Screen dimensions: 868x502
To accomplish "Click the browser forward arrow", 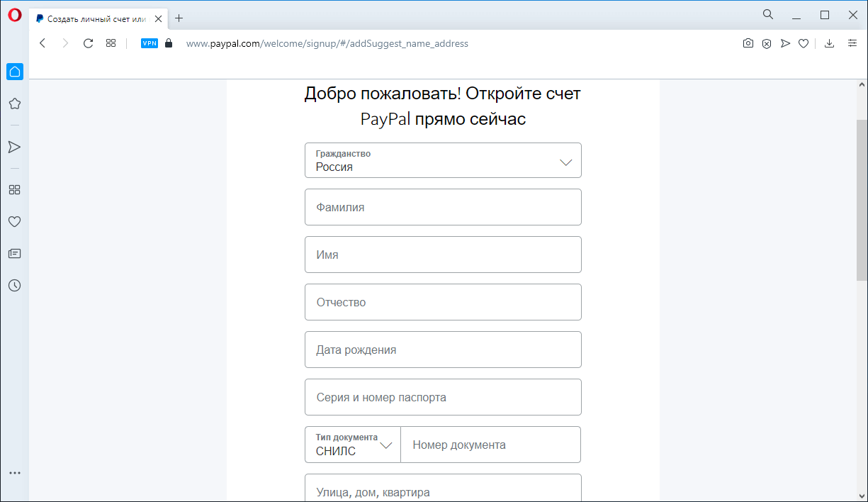I will (66, 43).
